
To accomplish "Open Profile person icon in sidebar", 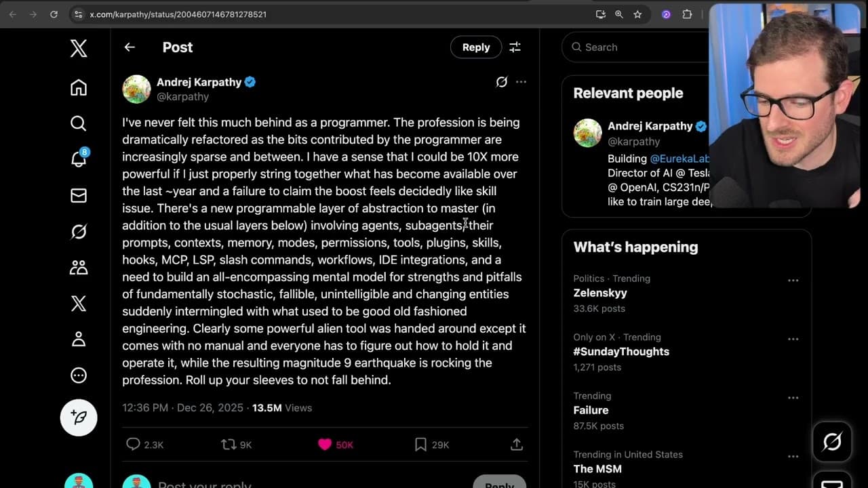I will click(x=79, y=339).
